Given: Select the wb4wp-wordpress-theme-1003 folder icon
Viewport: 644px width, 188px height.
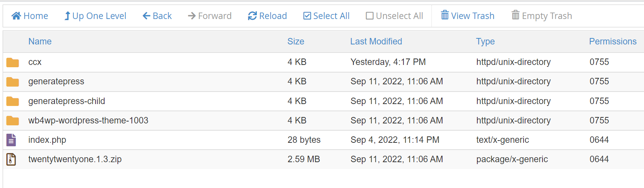Looking at the screenshot, I should [x=13, y=121].
